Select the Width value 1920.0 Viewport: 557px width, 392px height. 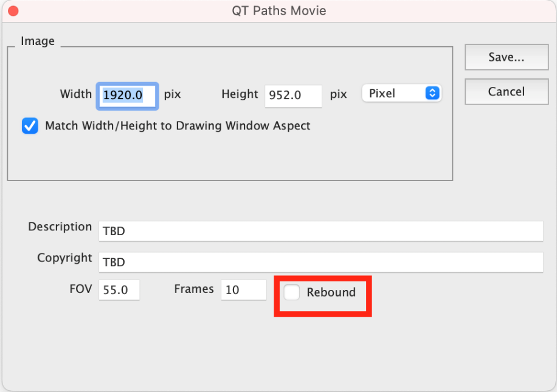tap(127, 95)
